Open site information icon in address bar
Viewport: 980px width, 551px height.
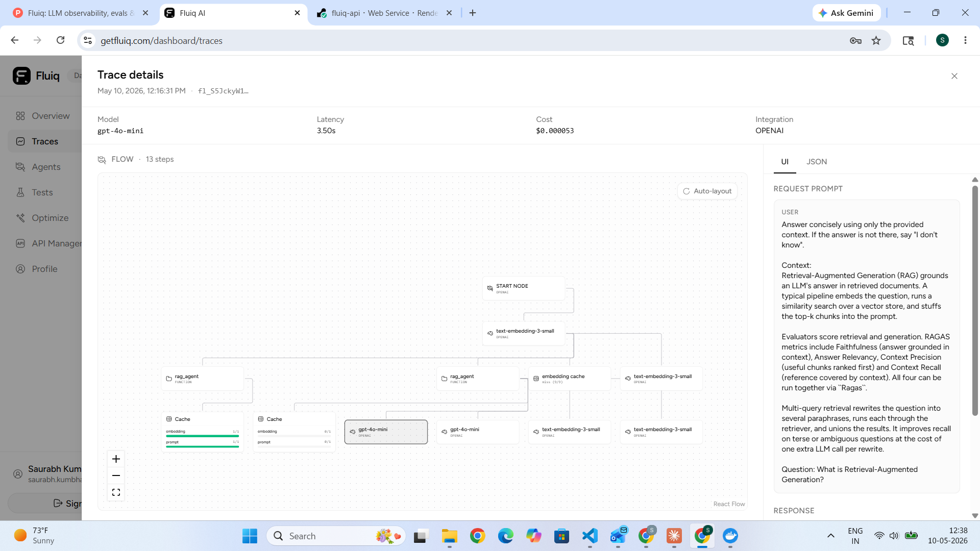click(x=88, y=40)
